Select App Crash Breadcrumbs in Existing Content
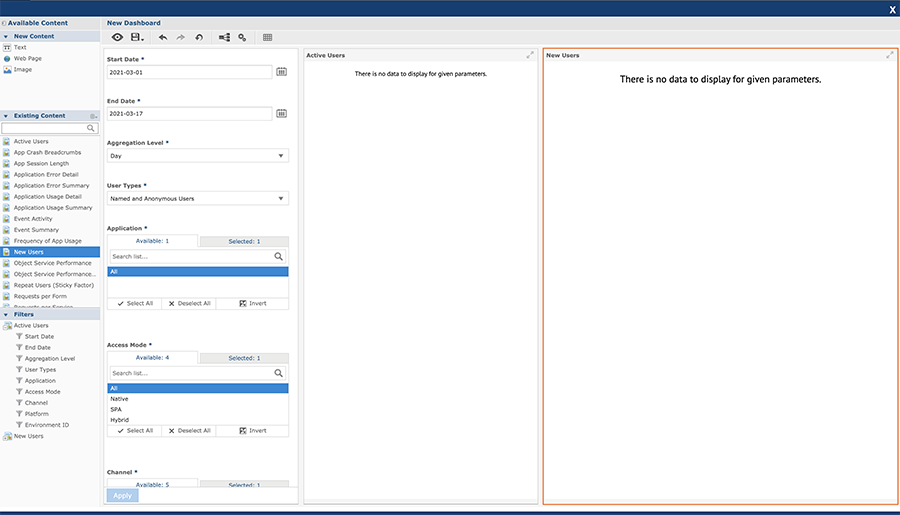Image resolution: width=900 pixels, height=515 pixels. coord(47,153)
